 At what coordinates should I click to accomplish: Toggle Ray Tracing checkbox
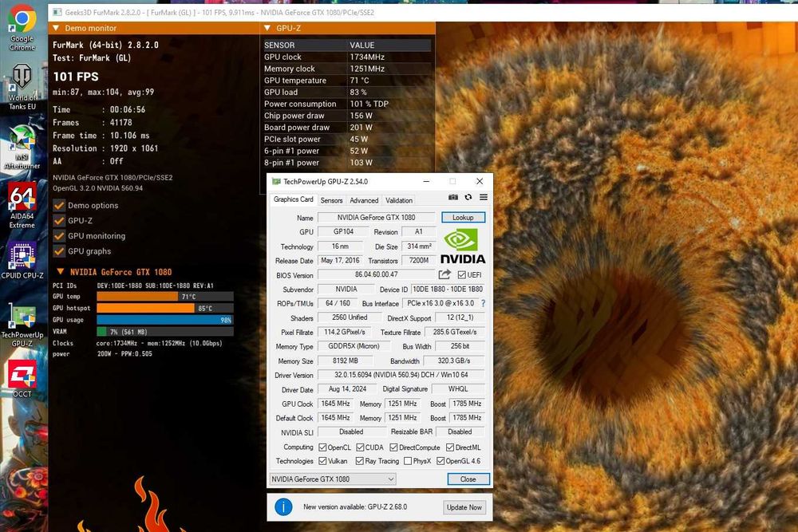click(360, 461)
